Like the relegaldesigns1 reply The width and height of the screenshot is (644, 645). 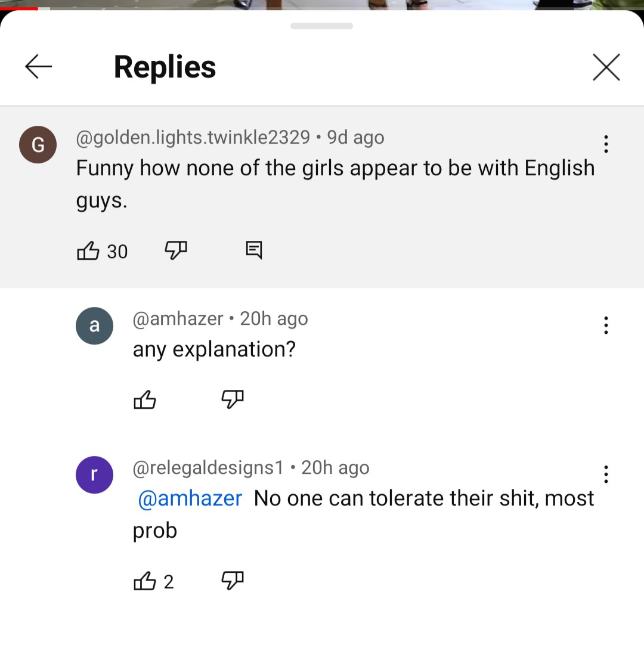point(145,581)
